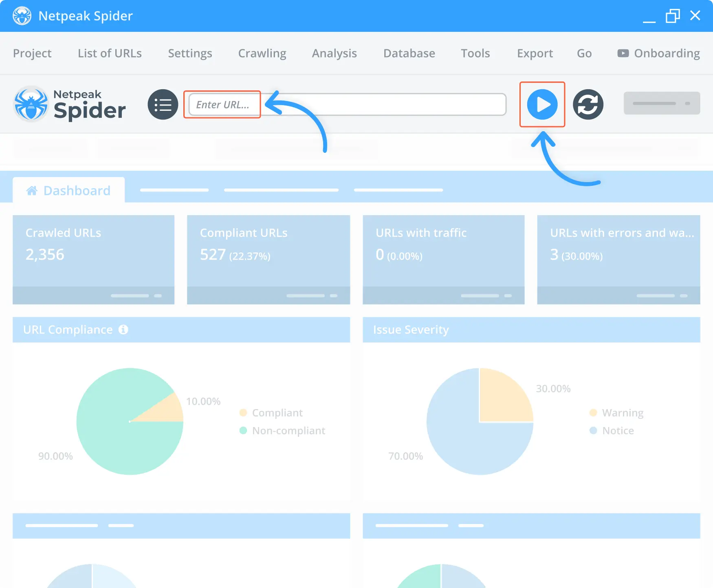Open the Go menu
This screenshot has height=588, width=713.
pyautogui.click(x=584, y=53)
